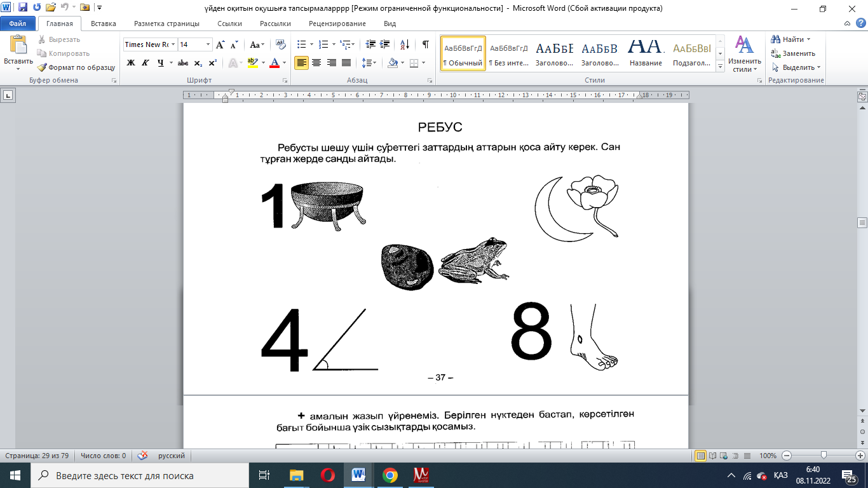Screen dimensions: 868x488
Task: Click the Число слов: 0 word count
Action: (x=102, y=456)
